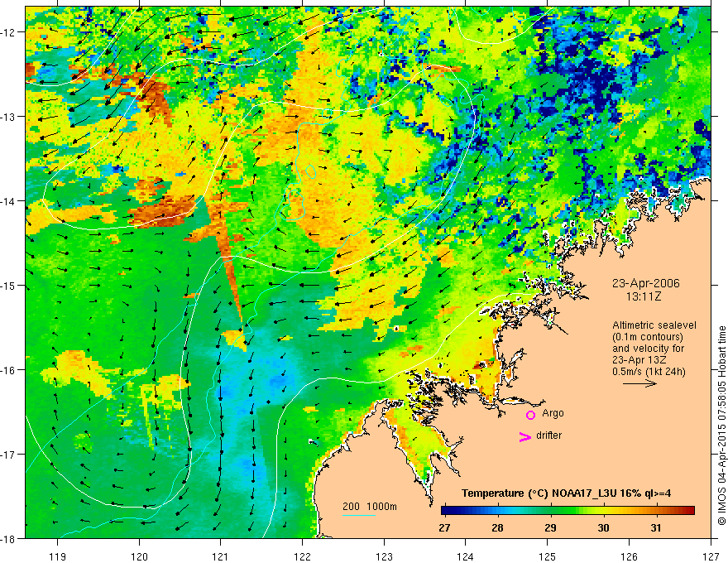Click the 'Altimetric sealevel' caption text

click(654, 325)
